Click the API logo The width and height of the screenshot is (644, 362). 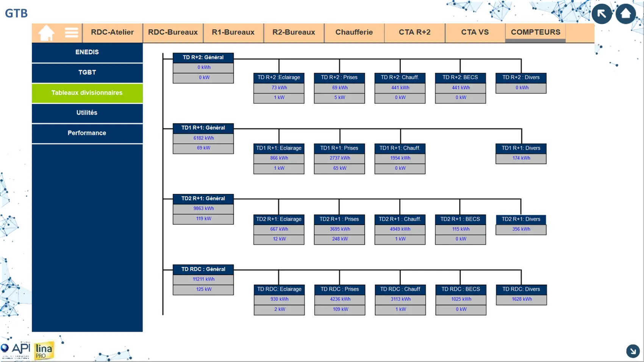tap(16, 349)
